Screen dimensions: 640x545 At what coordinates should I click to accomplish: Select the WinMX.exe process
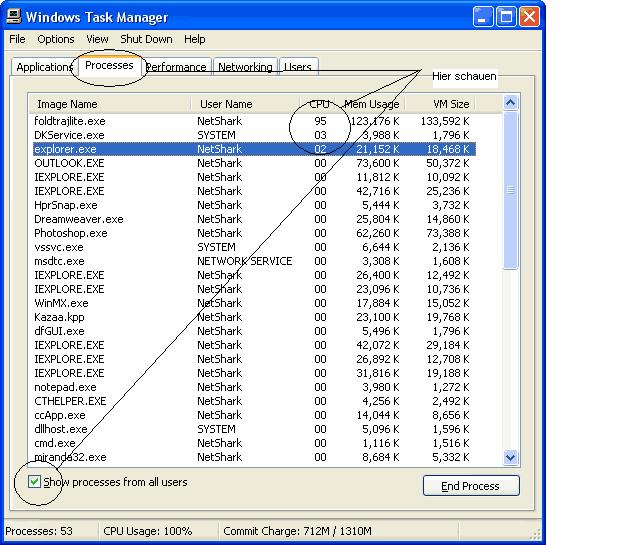[x=254, y=303]
